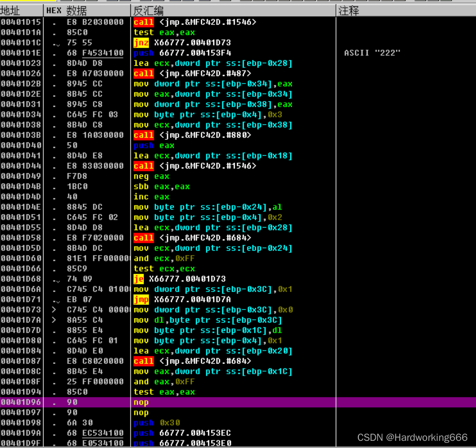Select hex bytes "E8 83030000"
The image size is (476, 448).
[x=95, y=166]
